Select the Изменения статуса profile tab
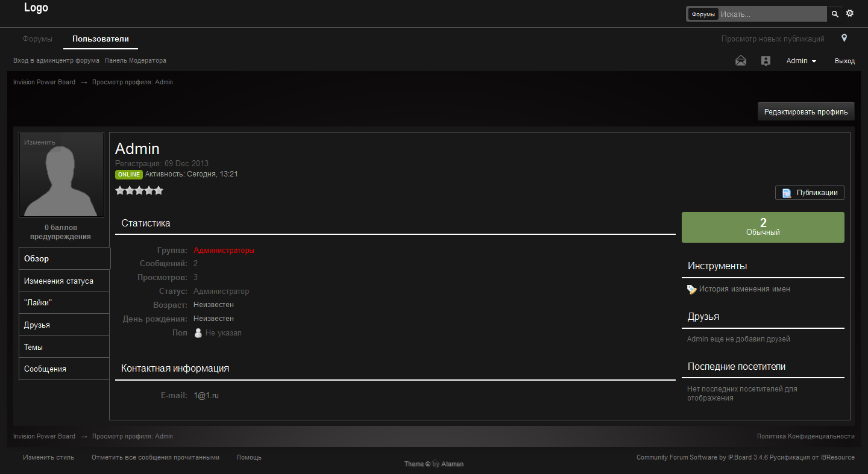 tap(58, 281)
